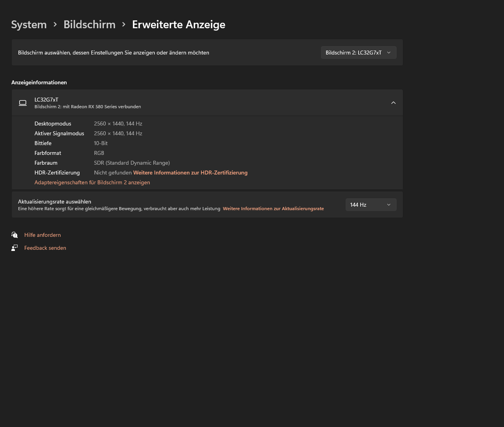This screenshot has height=427, width=504.
Task: Click the breadcrumb chevron after Bildschirm
Action: pos(124,24)
